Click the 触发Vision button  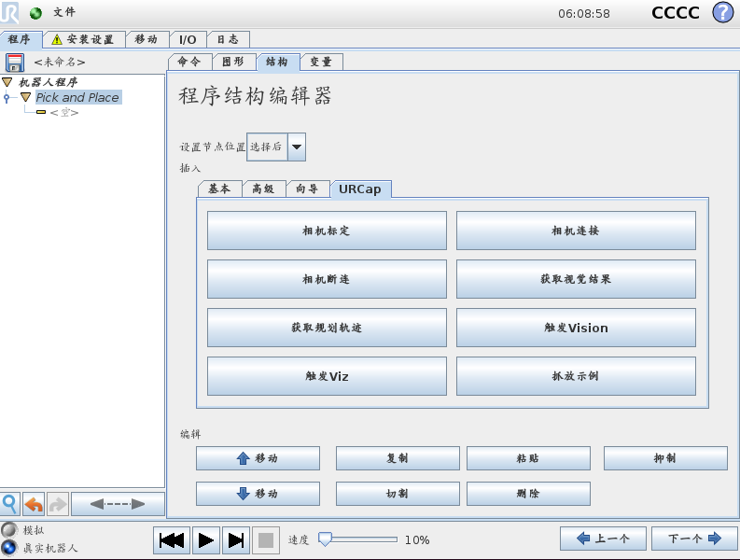pos(576,328)
